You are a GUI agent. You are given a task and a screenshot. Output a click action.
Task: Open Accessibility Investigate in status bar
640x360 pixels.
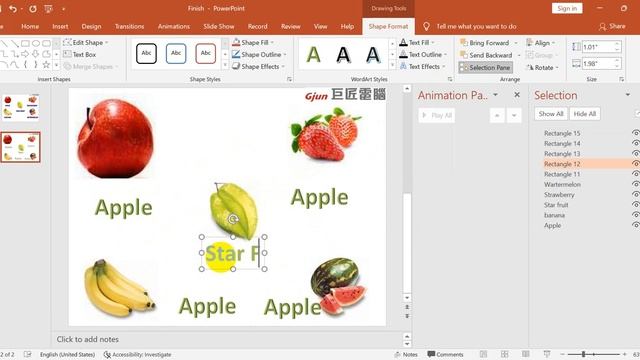click(x=138, y=355)
